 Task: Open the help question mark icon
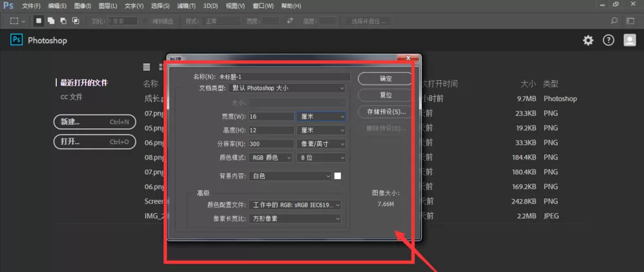coord(608,40)
